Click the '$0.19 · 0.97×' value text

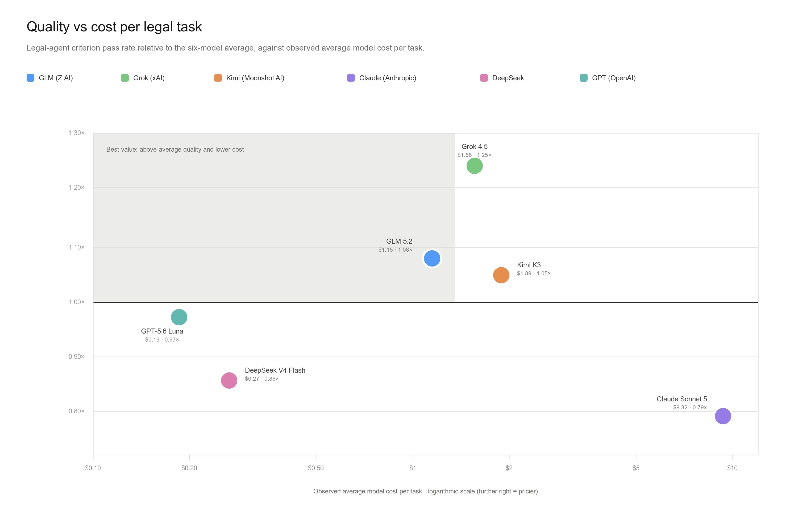click(162, 340)
